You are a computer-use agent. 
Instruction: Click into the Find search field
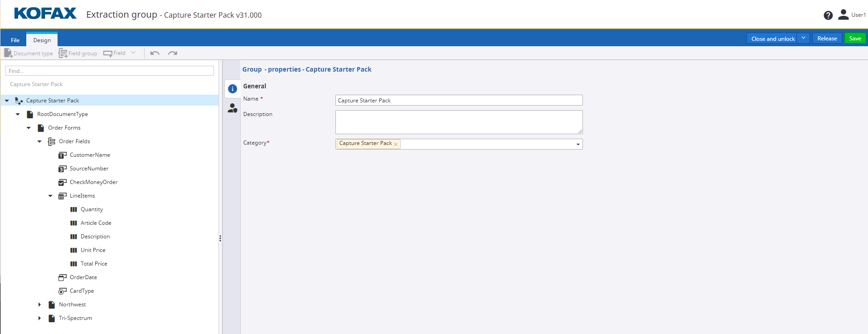tap(109, 71)
